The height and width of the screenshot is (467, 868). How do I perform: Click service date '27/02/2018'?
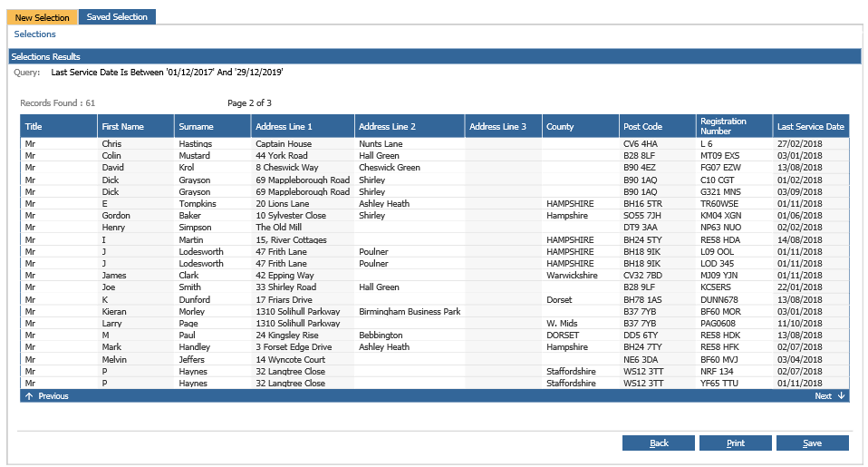[799, 143]
